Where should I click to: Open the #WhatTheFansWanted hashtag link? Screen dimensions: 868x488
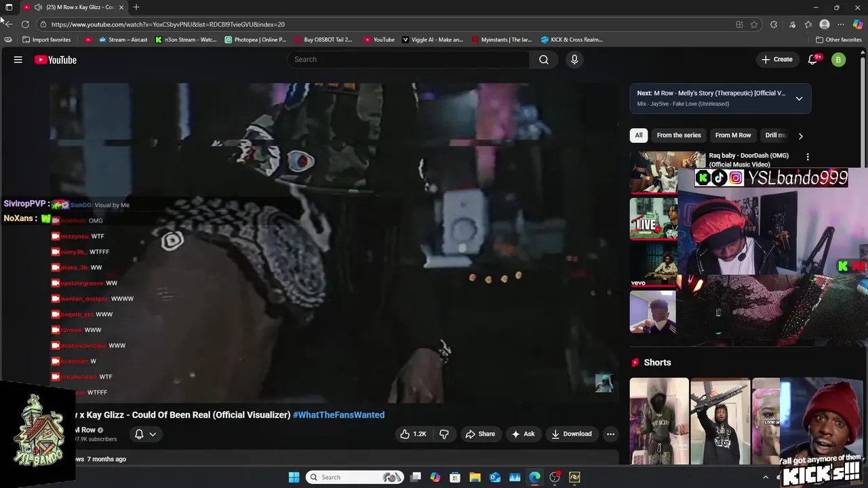[338, 415]
